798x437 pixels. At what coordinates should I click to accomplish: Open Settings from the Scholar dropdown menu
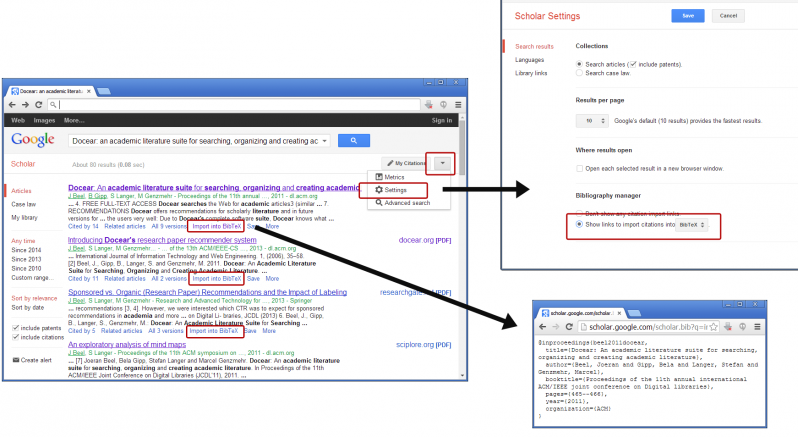[x=393, y=190]
